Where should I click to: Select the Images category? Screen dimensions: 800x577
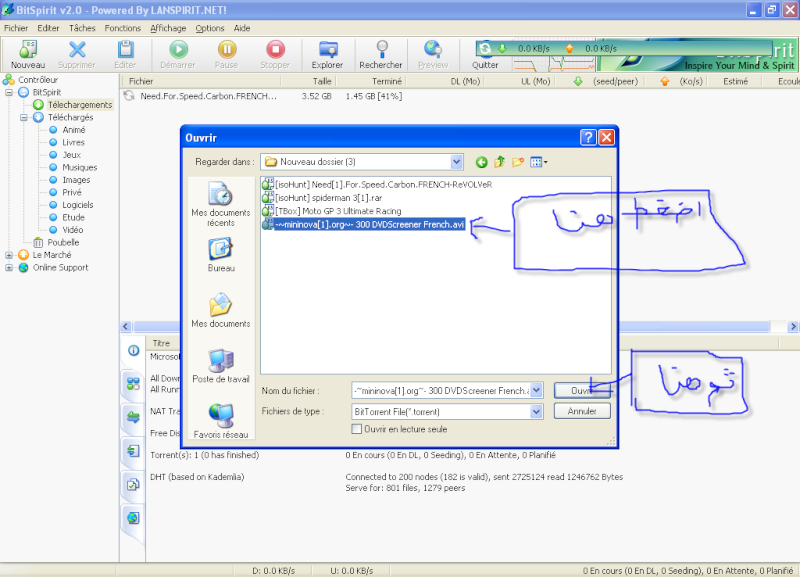(76, 180)
